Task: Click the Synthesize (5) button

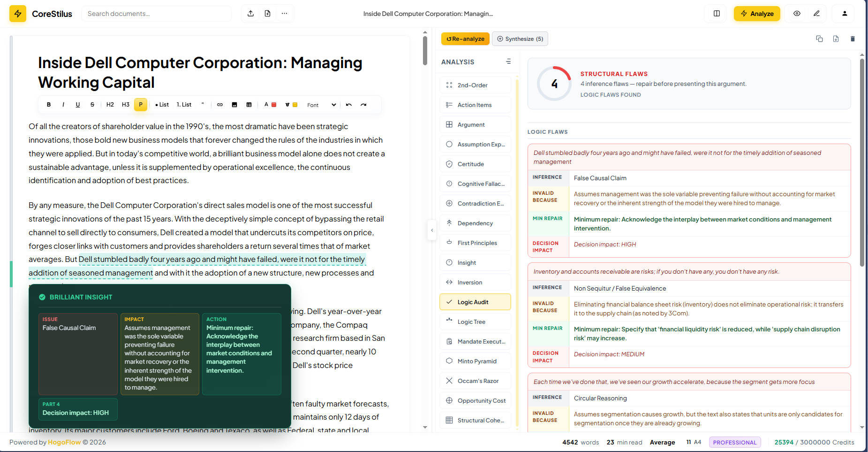Action: pos(520,38)
